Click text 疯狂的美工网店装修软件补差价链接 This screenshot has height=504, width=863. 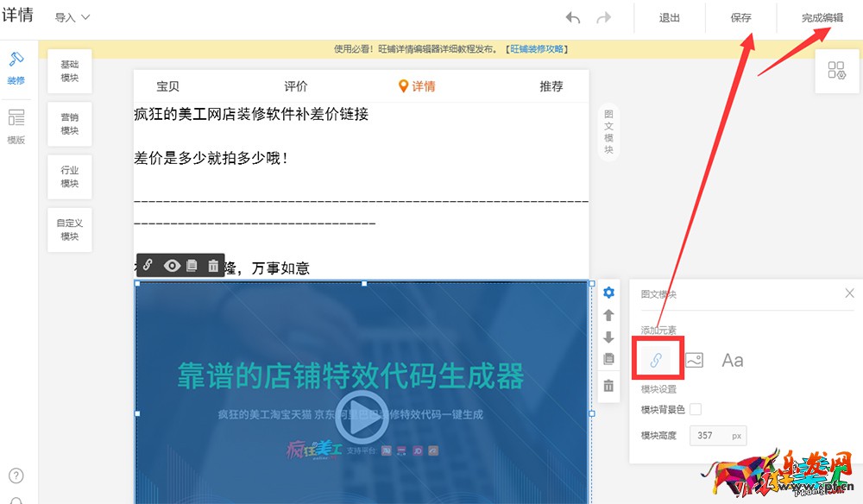[251, 114]
